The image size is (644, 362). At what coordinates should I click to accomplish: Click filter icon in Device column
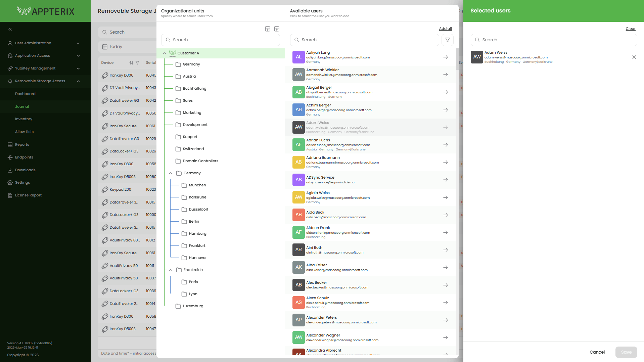[137, 63]
